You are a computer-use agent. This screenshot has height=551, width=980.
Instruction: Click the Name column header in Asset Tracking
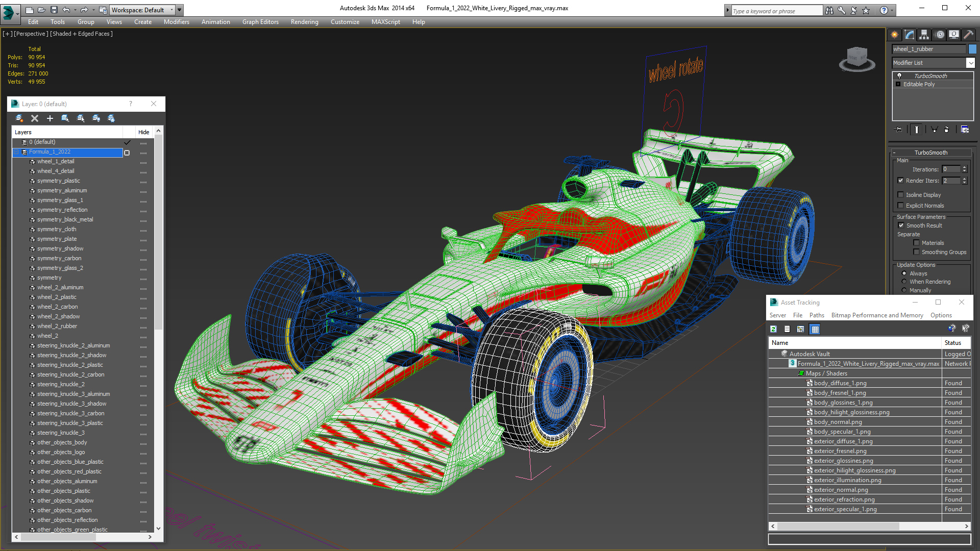pyautogui.click(x=855, y=343)
